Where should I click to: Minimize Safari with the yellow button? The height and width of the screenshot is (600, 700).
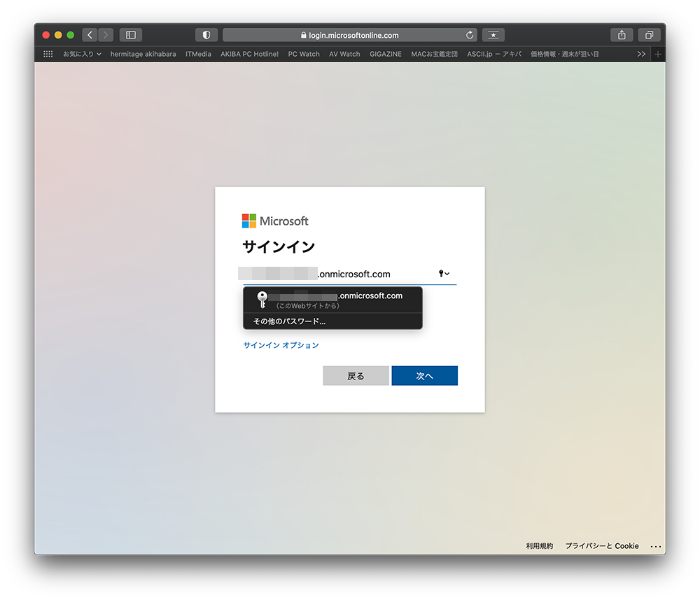click(58, 35)
